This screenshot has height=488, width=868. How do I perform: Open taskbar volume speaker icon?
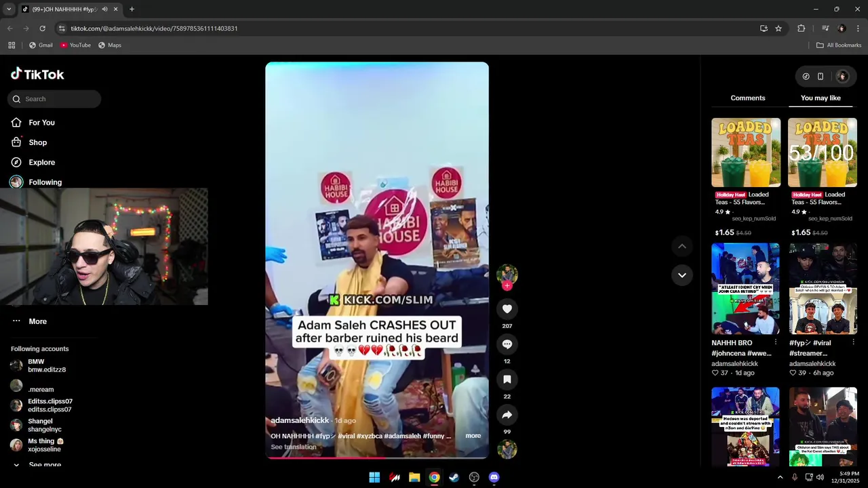point(820,477)
